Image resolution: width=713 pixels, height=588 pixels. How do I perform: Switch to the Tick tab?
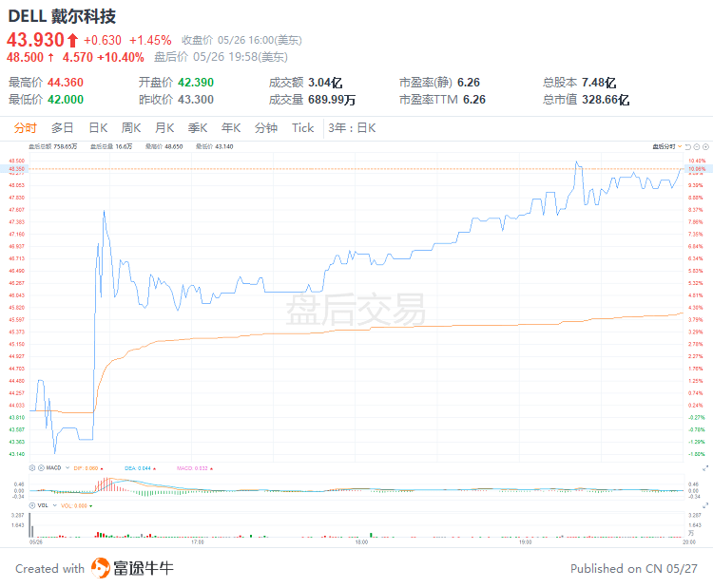point(303,128)
